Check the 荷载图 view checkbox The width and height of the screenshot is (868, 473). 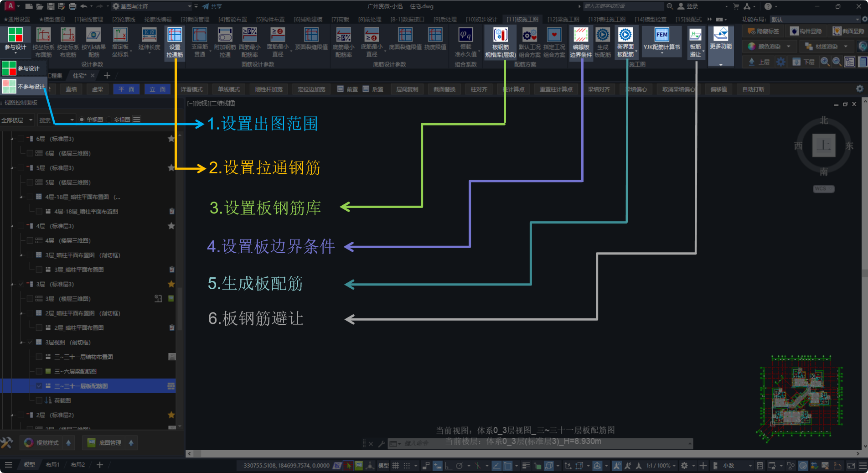[x=39, y=400]
